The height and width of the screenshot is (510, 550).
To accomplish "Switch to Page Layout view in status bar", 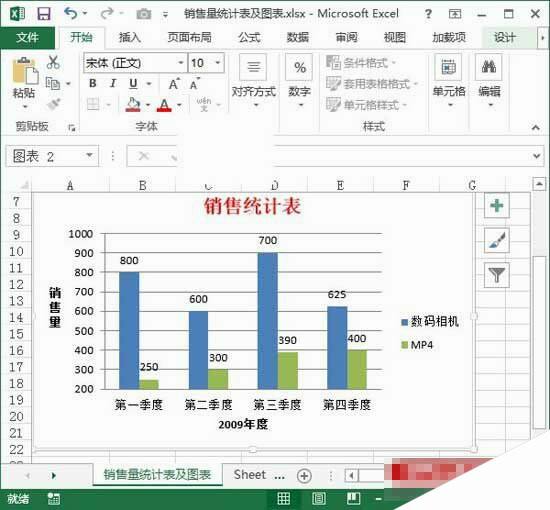I will [x=318, y=498].
